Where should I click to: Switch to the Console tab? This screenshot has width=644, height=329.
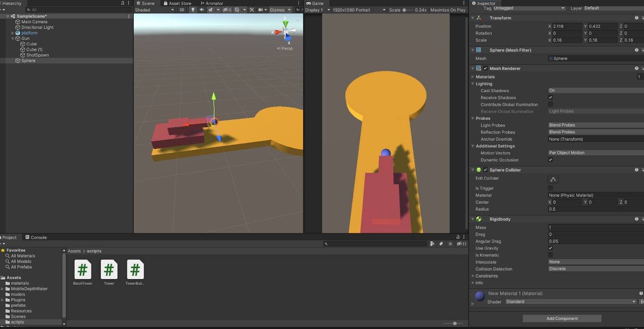pos(35,237)
